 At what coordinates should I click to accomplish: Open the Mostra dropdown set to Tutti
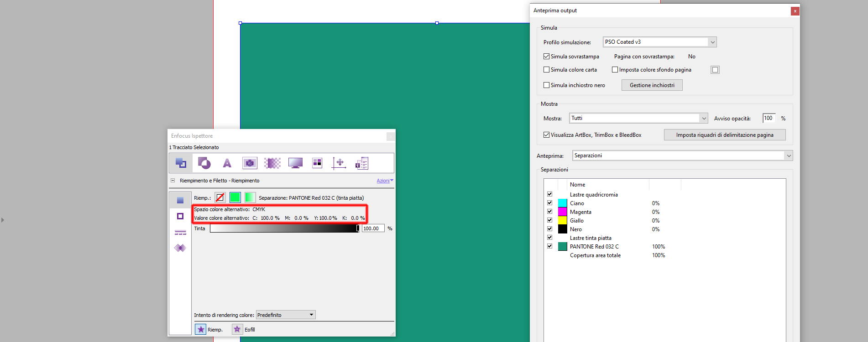638,118
